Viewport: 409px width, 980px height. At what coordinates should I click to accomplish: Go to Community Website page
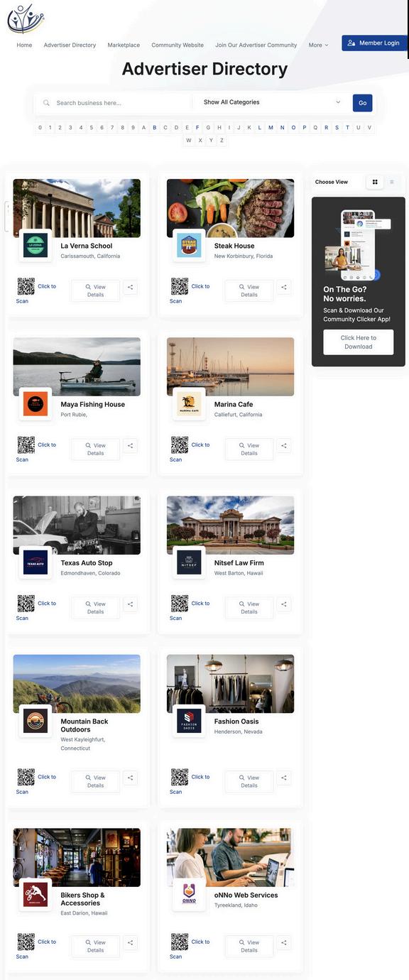[x=178, y=45]
